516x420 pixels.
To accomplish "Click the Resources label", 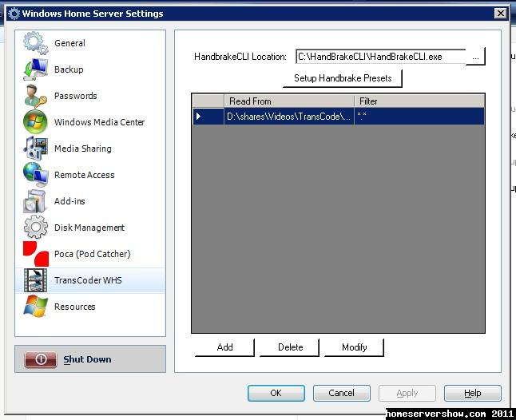I will tap(75, 307).
